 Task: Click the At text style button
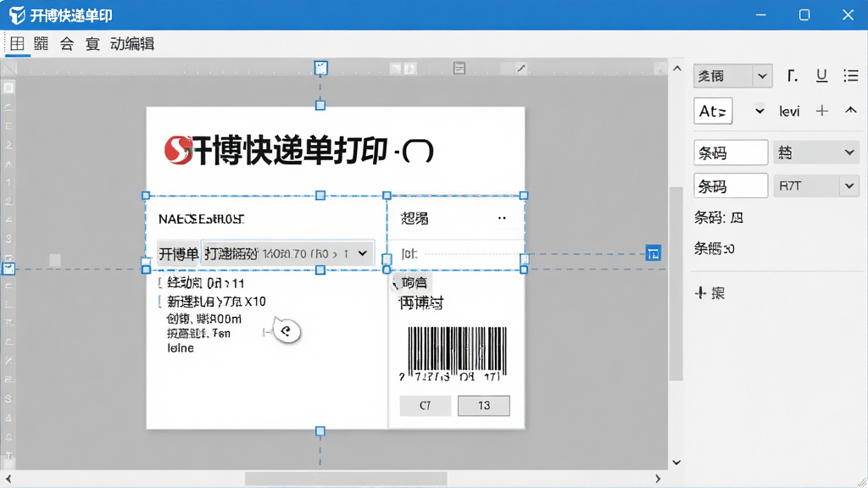coord(713,111)
